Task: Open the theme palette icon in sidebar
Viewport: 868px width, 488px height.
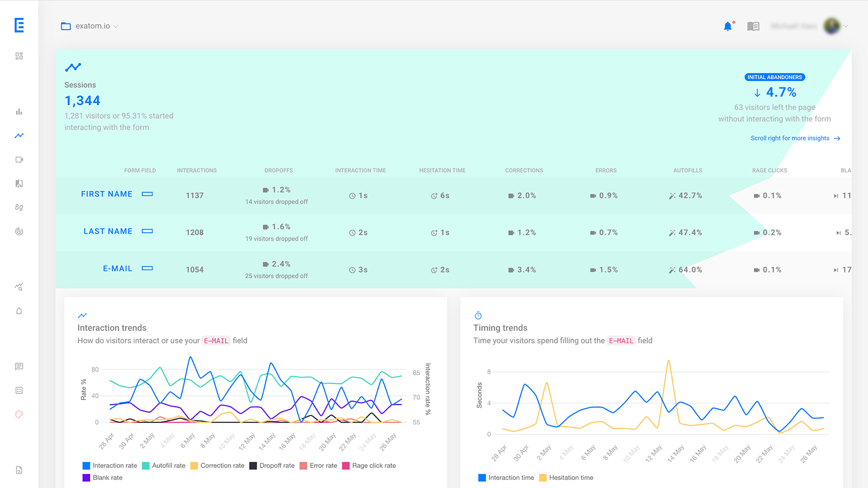Action: 19,414
